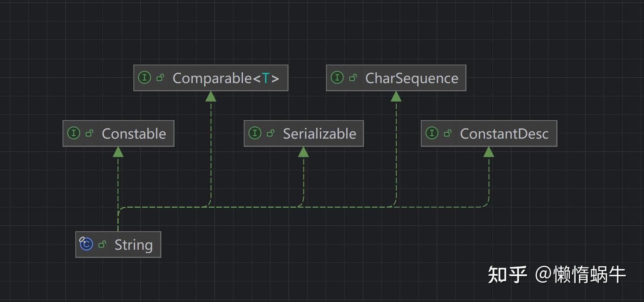Viewport: 644px width, 302px height.
Task: Click the interface icon on Serializable node
Action: [255, 133]
